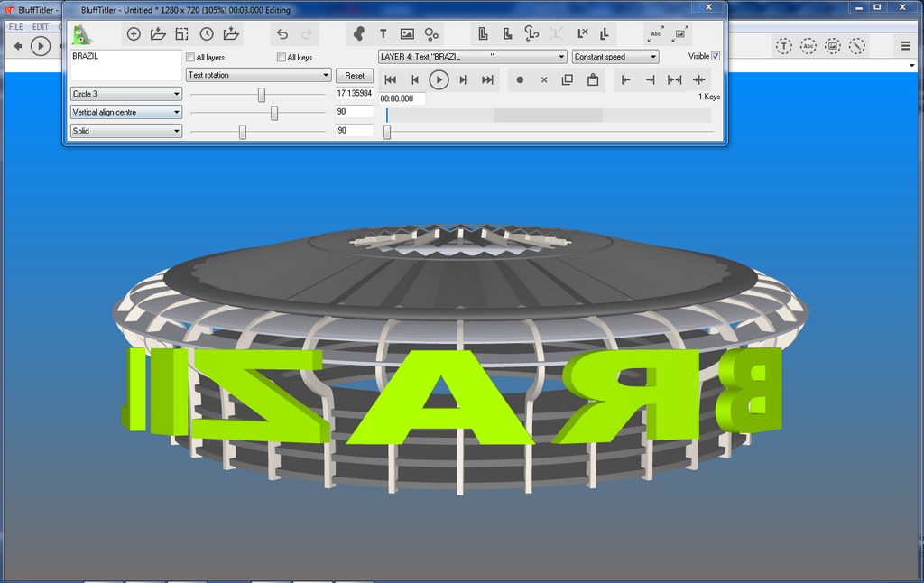Viewport: 924px width, 583px height.
Task: Enable the All layers checkbox
Action: pyautogui.click(x=190, y=57)
